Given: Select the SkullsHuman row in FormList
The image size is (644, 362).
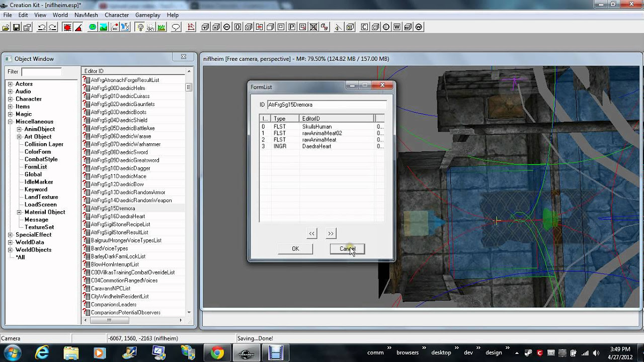Looking at the screenshot, I should click(x=321, y=127).
